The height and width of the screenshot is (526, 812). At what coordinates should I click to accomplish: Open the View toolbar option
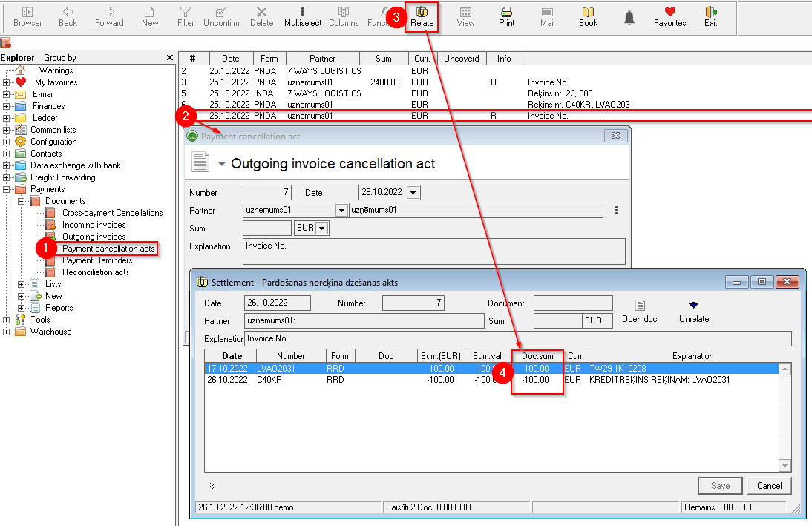tap(465, 17)
